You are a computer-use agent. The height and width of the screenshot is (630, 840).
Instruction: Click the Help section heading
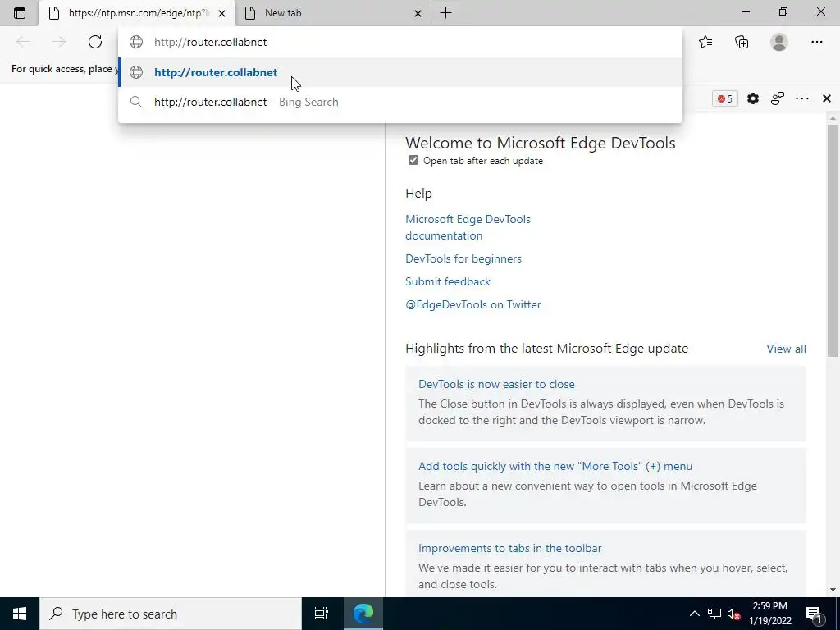(418, 194)
